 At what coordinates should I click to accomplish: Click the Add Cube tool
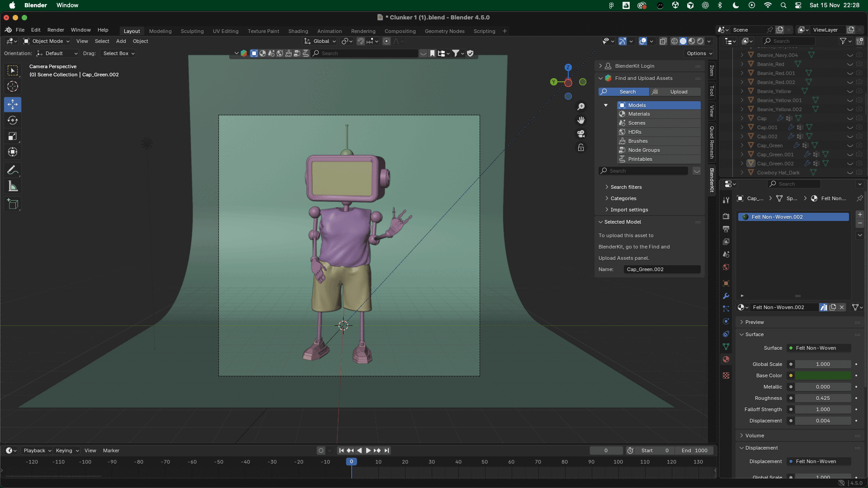pyautogui.click(x=13, y=204)
